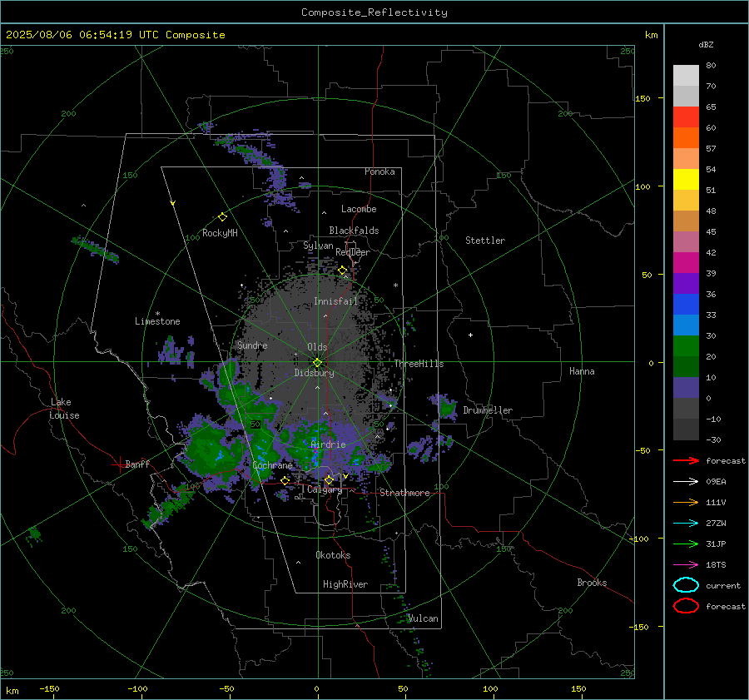The height and width of the screenshot is (700, 749).
Task: Select the Innisfail label
Action: tap(335, 301)
